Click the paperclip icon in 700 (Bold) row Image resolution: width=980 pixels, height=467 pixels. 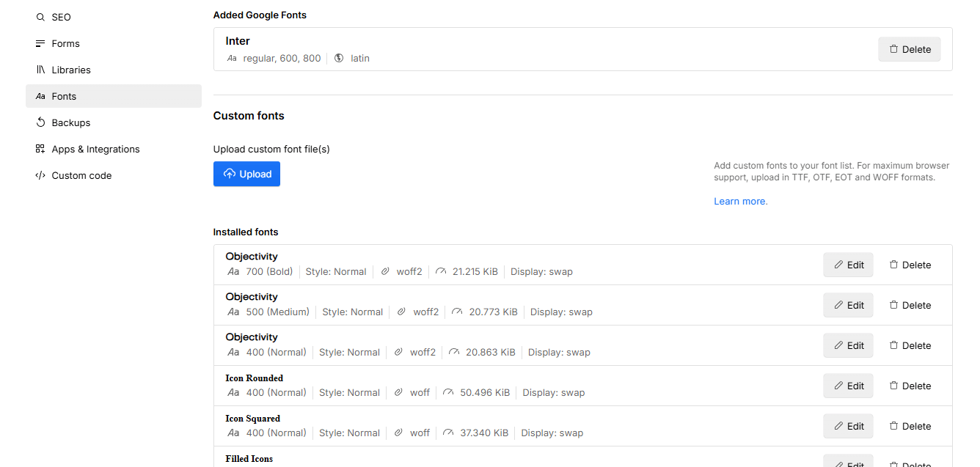(x=385, y=271)
